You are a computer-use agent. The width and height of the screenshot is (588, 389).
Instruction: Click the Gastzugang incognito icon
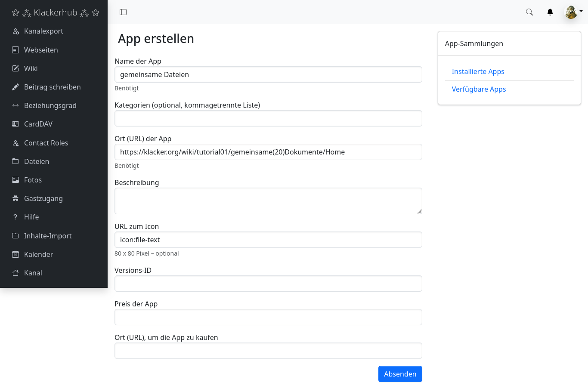point(15,198)
